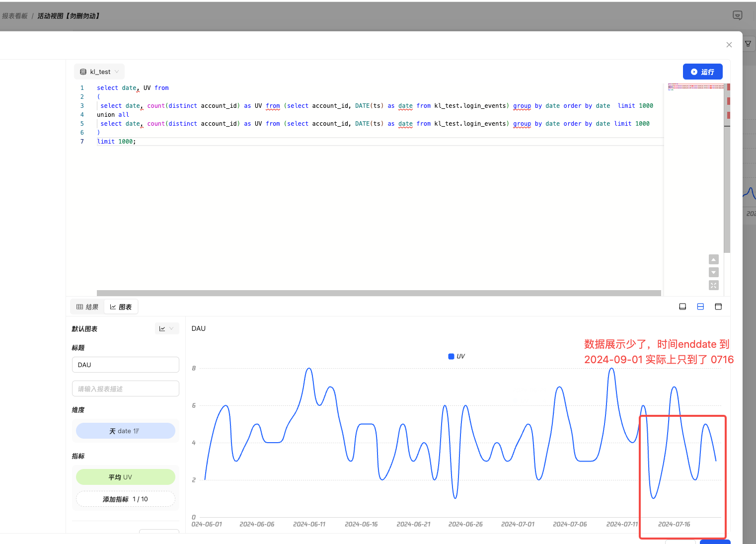Click line number 3 in gutter
The image size is (756, 544).
point(82,106)
